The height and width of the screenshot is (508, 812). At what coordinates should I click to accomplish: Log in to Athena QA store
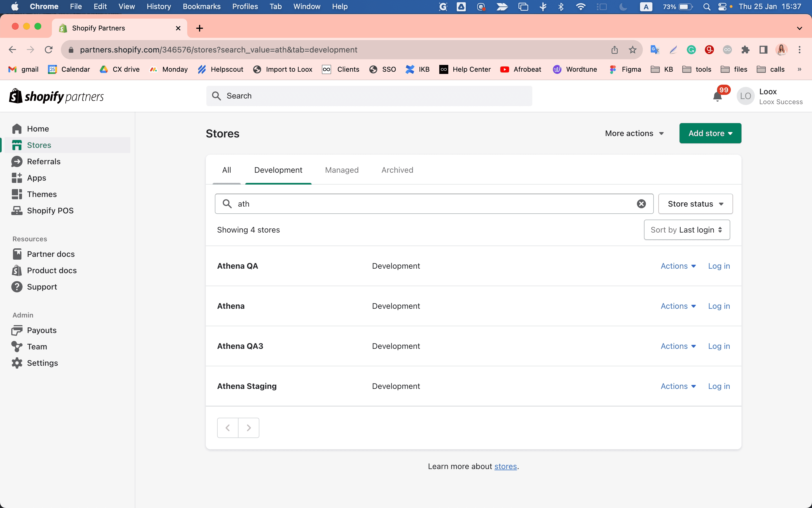click(x=719, y=266)
